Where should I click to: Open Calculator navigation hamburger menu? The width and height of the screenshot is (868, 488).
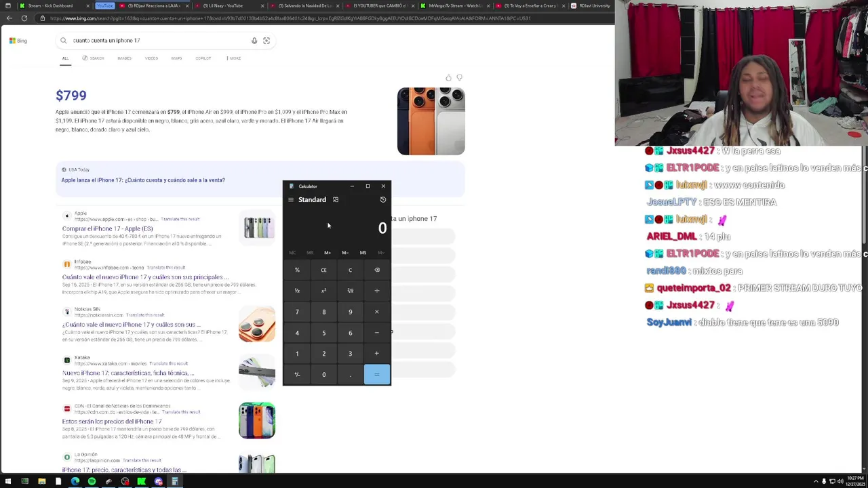pos(291,200)
